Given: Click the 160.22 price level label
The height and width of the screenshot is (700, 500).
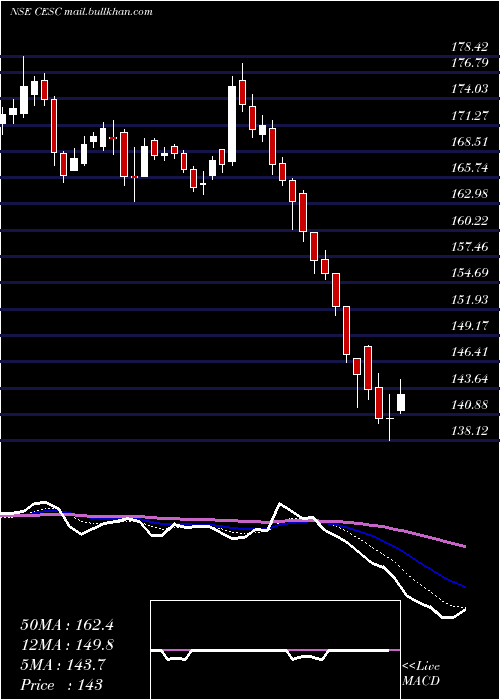Looking at the screenshot, I should (x=470, y=221).
